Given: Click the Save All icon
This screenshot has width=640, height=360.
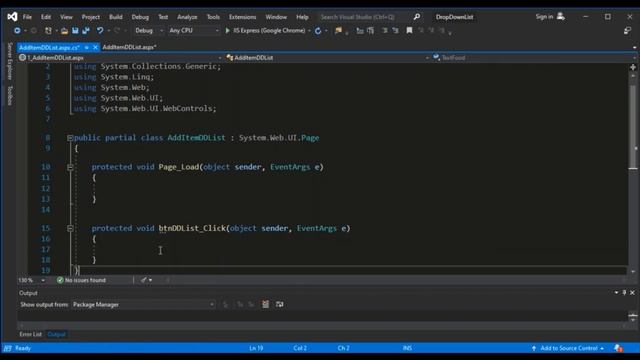Looking at the screenshot, I should (86, 31).
